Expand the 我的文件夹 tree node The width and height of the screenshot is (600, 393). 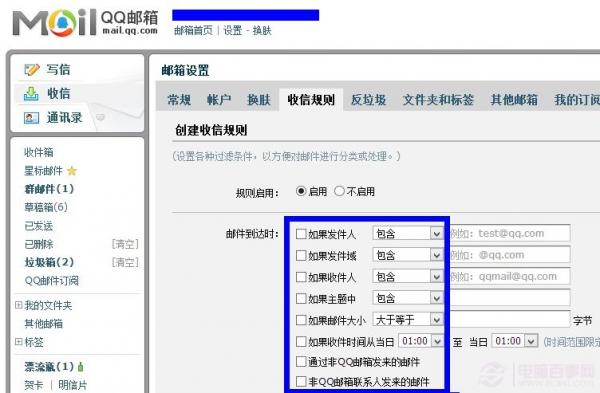click(18, 305)
